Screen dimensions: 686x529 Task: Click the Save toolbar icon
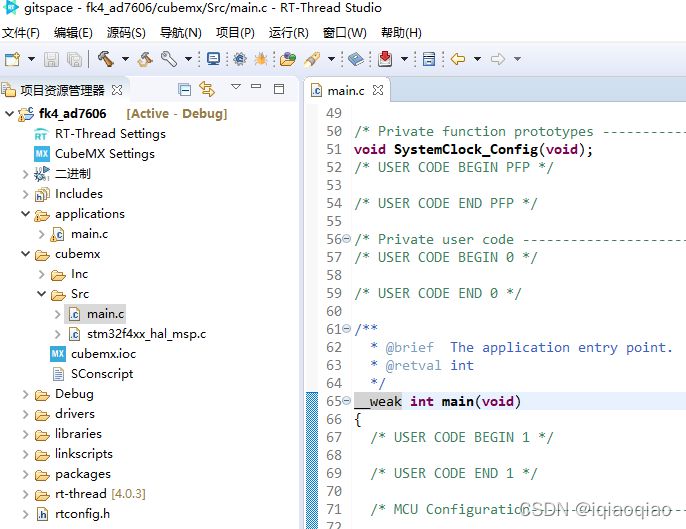pyautogui.click(x=51, y=59)
